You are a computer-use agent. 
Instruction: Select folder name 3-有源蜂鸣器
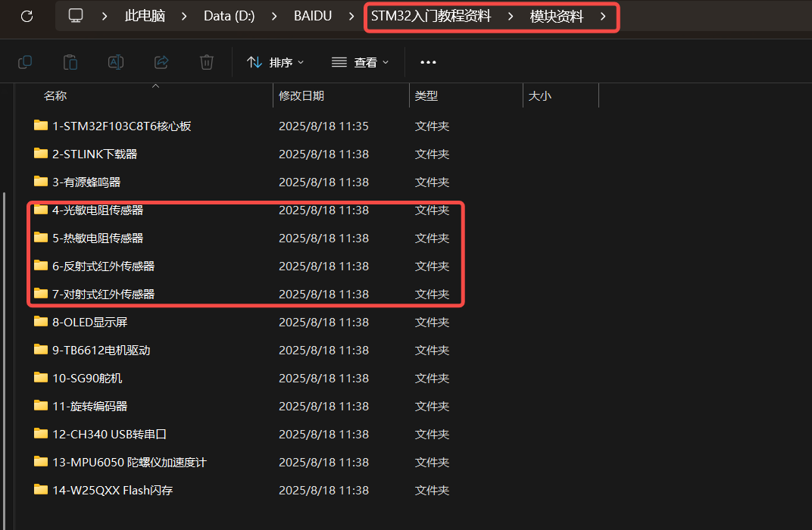[x=86, y=182]
